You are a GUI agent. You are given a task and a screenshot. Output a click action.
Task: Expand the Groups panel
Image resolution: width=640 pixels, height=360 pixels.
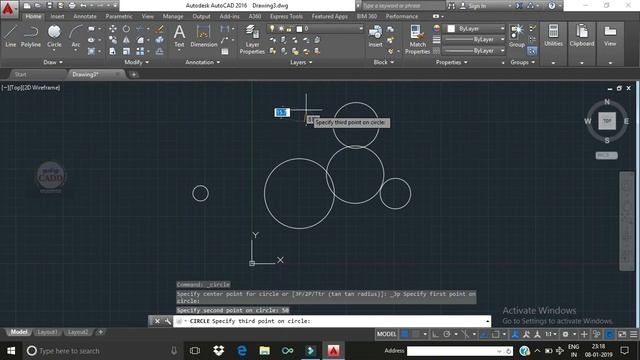(x=522, y=62)
